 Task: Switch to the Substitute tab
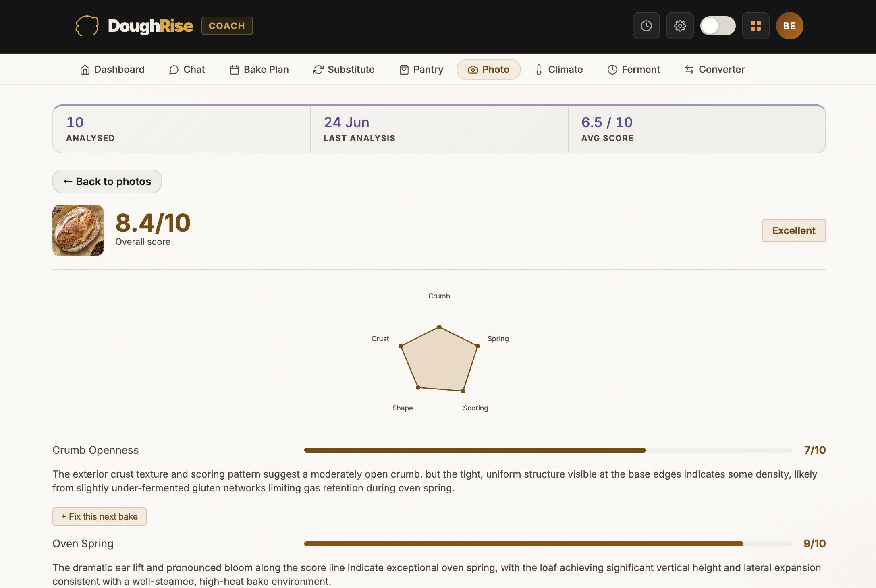[x=344, y=70]
